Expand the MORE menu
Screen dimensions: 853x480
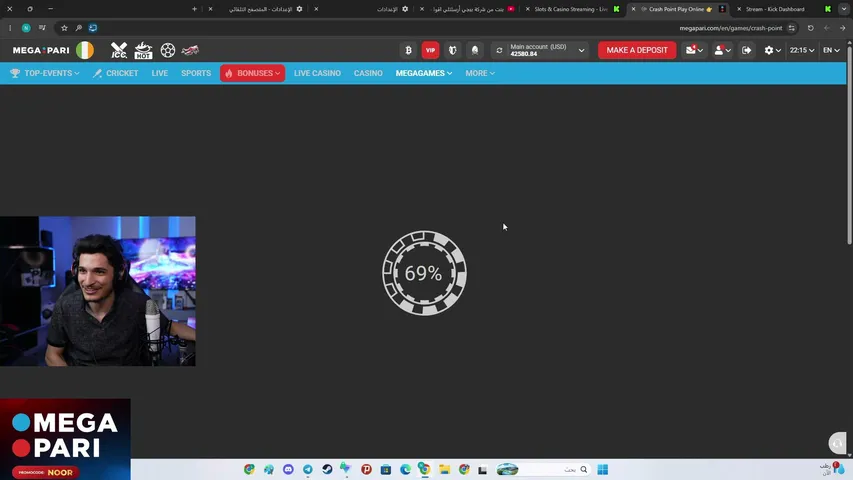[x=480, y=73]
